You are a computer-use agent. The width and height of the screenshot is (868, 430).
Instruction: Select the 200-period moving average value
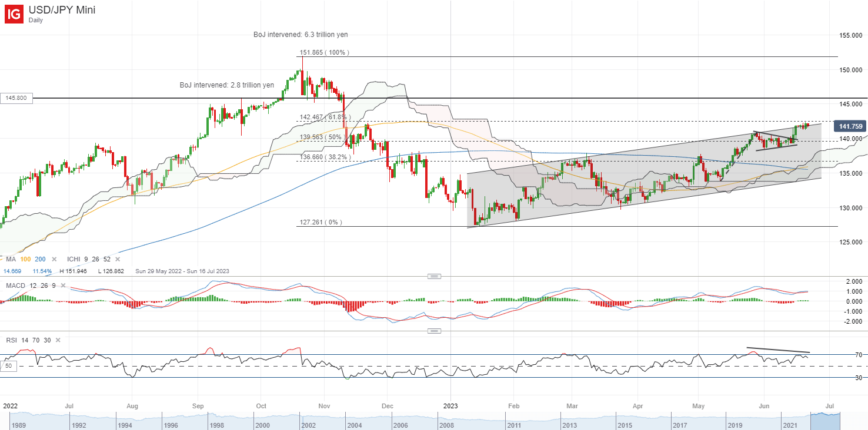pyautogui.click(x=41, y=259)
